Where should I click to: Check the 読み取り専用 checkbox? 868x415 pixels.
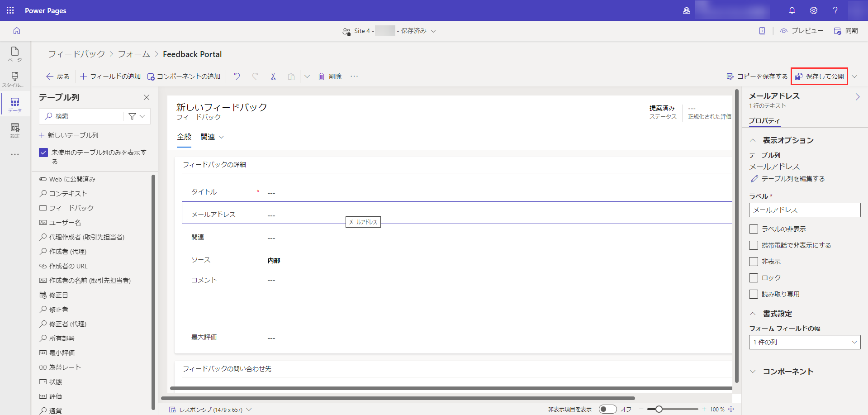754,294
